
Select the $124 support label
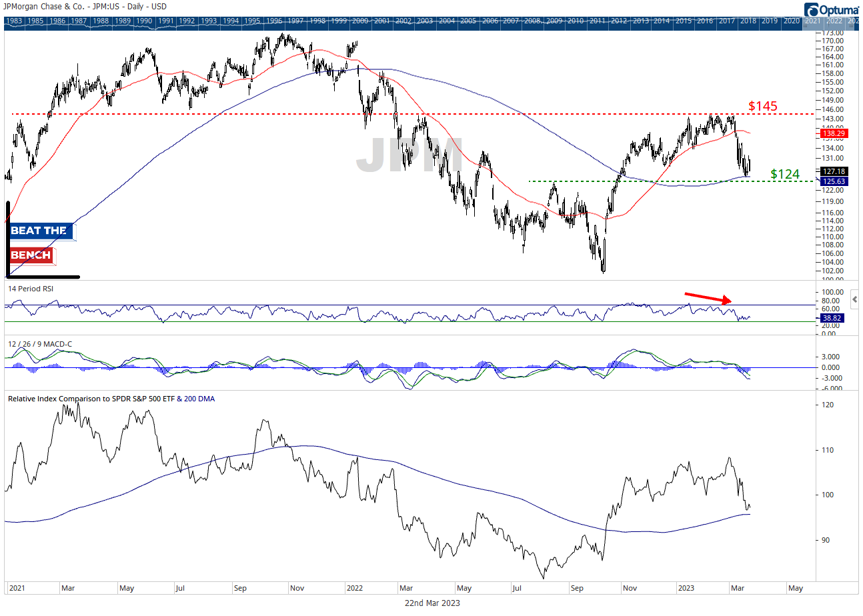(x=785, y=174)
